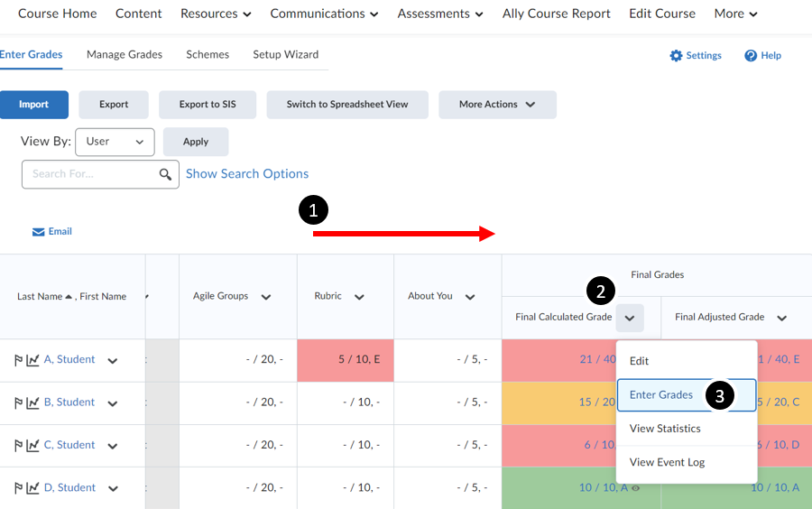Open progress chart icon for B, Student

[32, 403]
